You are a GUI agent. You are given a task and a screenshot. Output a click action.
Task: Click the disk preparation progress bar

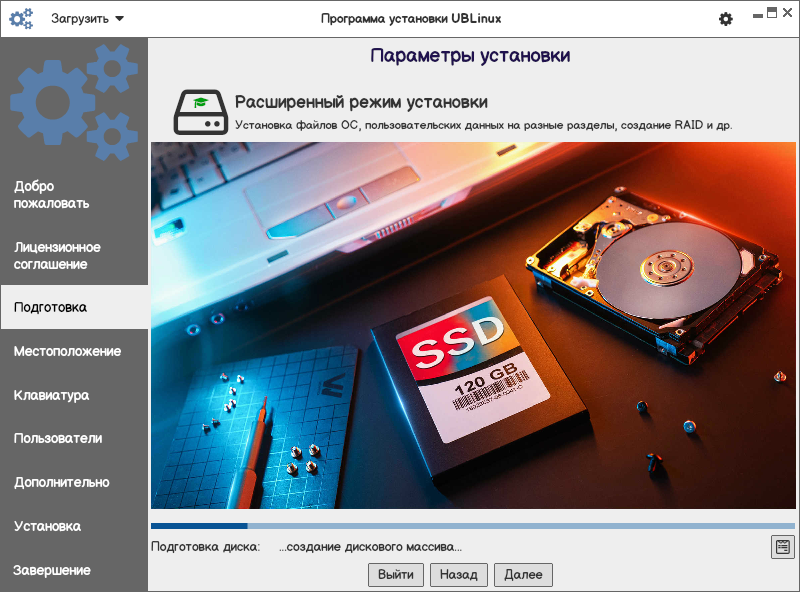[473, 526]
